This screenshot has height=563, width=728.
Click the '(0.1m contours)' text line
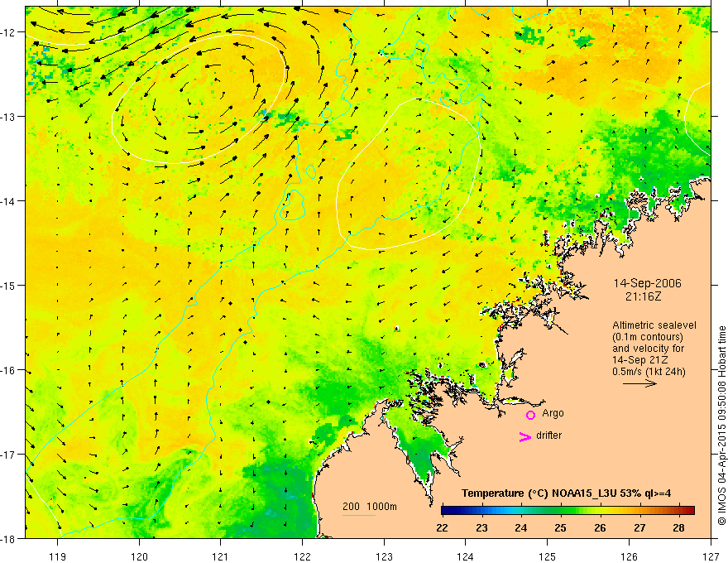coord(648,337)
